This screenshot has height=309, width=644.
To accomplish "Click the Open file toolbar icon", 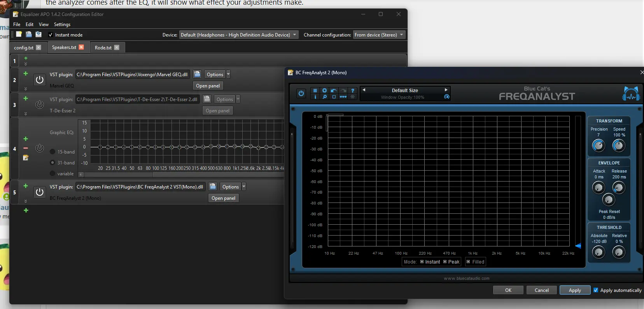I will pyautogui.click(x=28, y=35).
